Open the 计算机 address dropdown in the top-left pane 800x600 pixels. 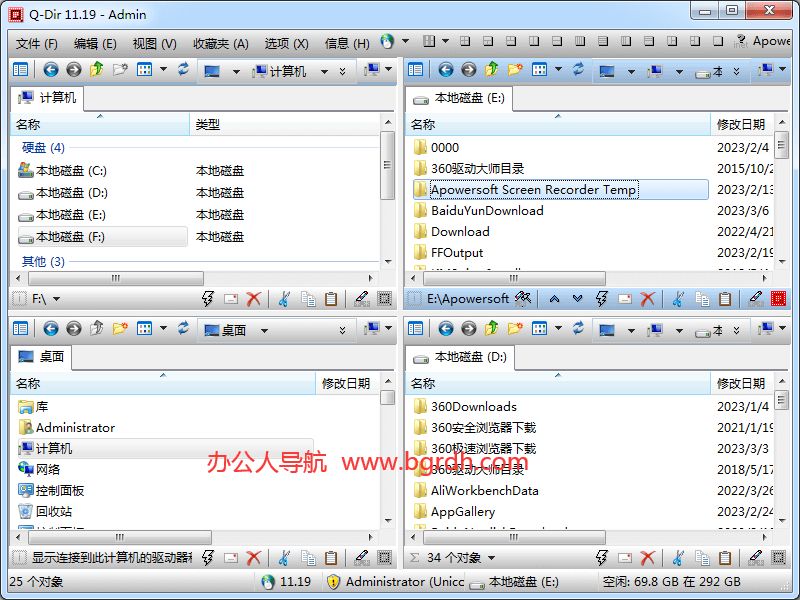coord(323,72)
